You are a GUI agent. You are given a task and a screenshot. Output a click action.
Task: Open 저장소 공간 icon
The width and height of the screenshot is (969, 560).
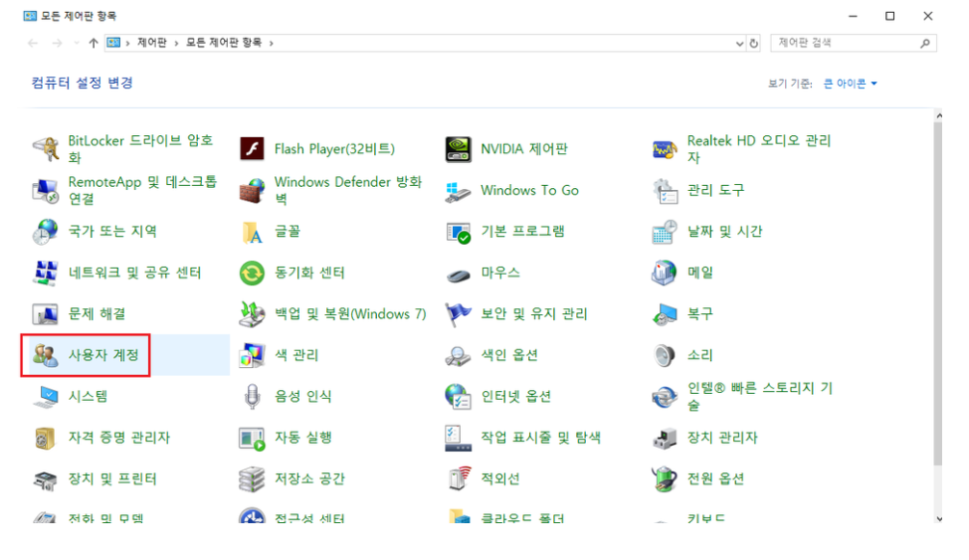pos(252,479)
